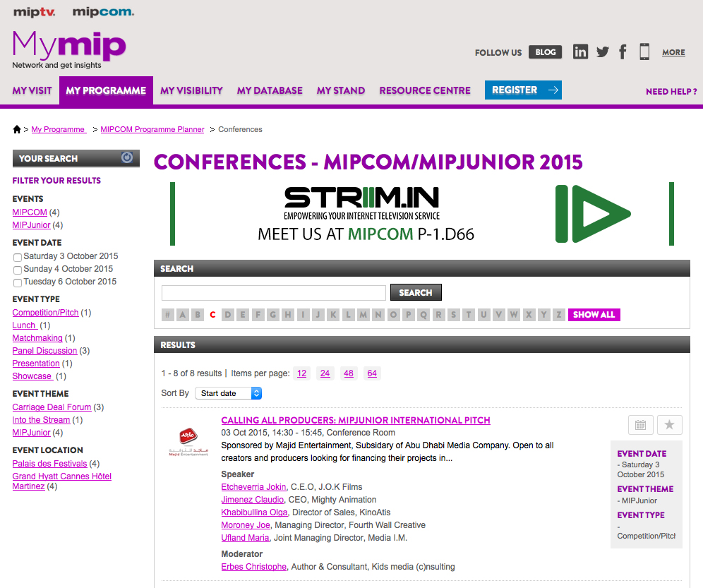Open the Blog button
Screen dimensions: 703x588
(545, 52)
